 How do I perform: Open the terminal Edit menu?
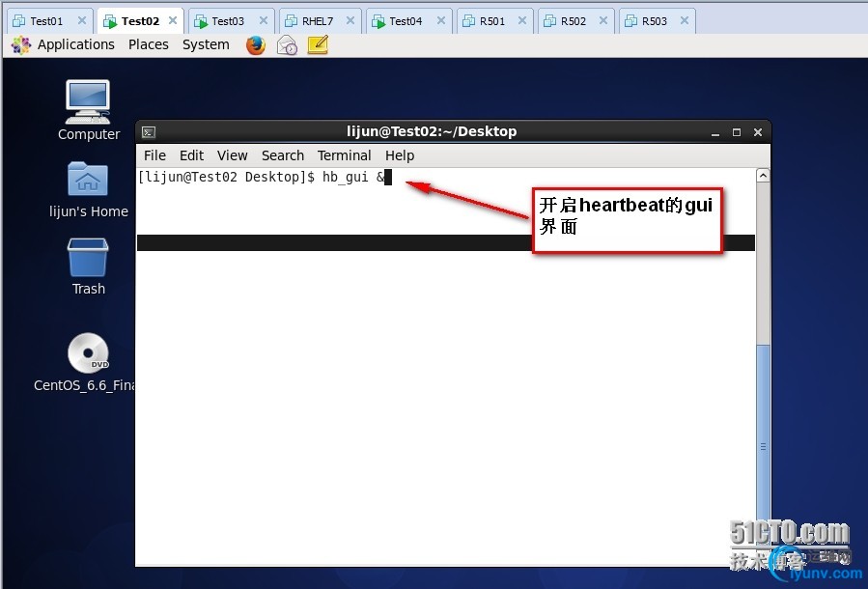coord(191,155)
